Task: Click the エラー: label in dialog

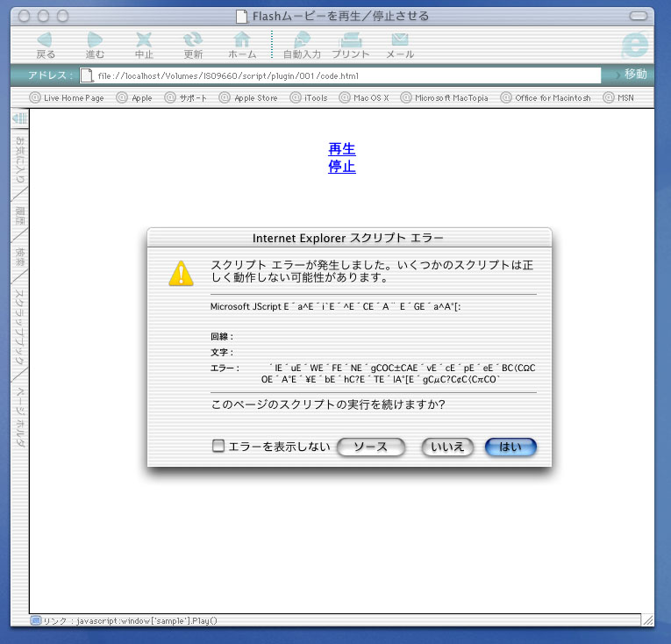Action: point(225,368)
